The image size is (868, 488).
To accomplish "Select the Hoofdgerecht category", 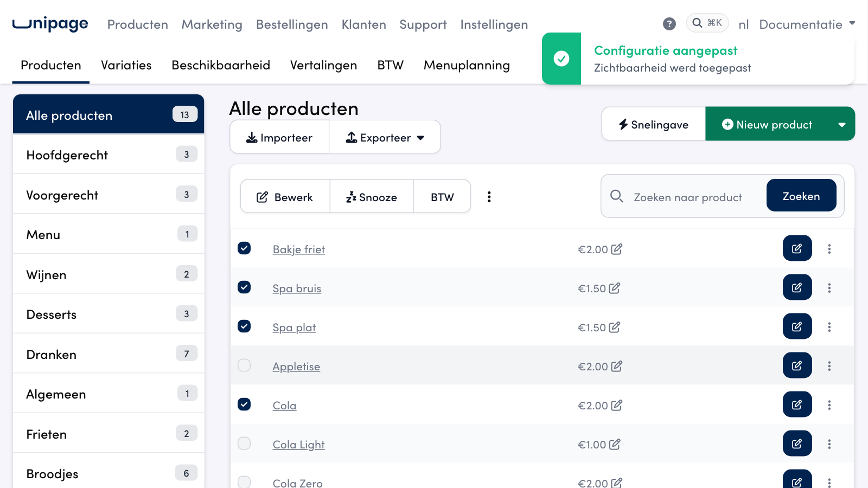I will [108, 155].
